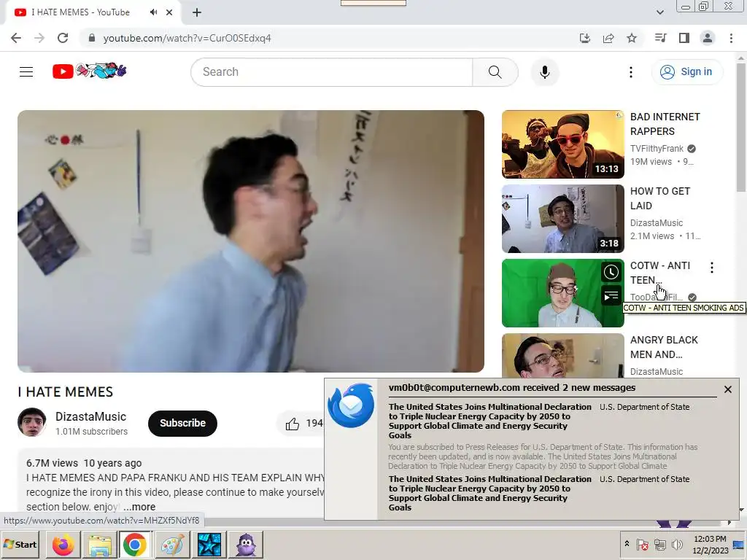Open the blue star app in taskbar
747x560 pixels.
coord(209,545)
